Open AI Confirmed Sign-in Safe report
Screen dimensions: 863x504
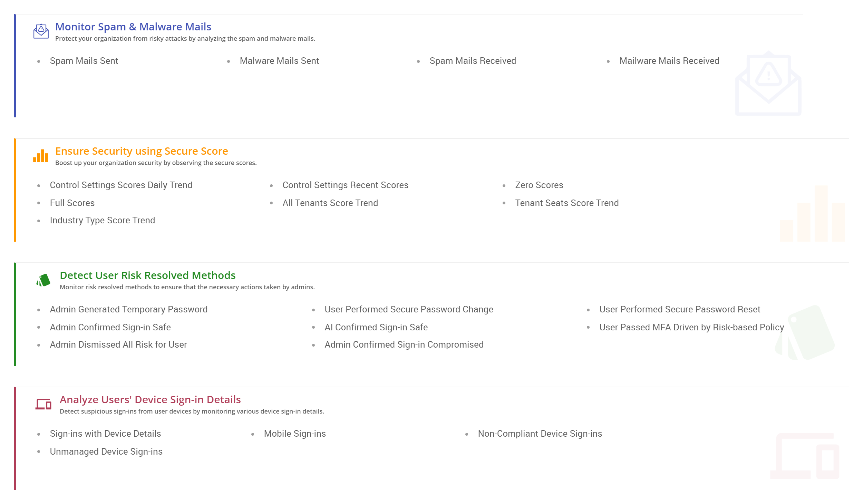376,328
